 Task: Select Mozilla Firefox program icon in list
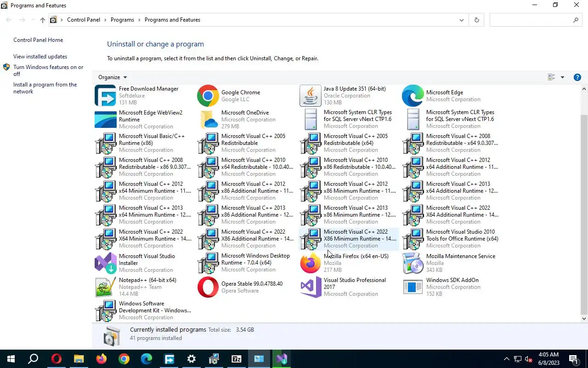coord(310,263)
